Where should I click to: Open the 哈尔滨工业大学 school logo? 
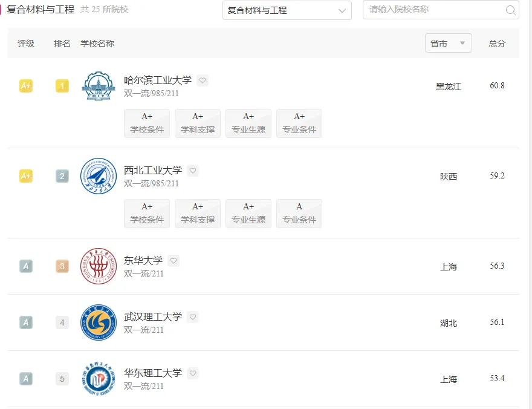[x=99, y=86]
